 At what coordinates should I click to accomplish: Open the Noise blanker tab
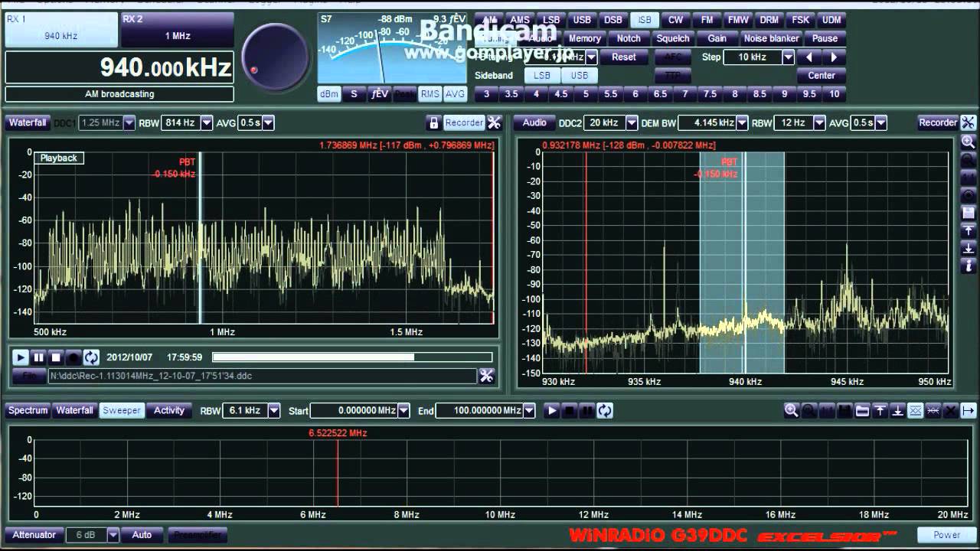[772, 38]
